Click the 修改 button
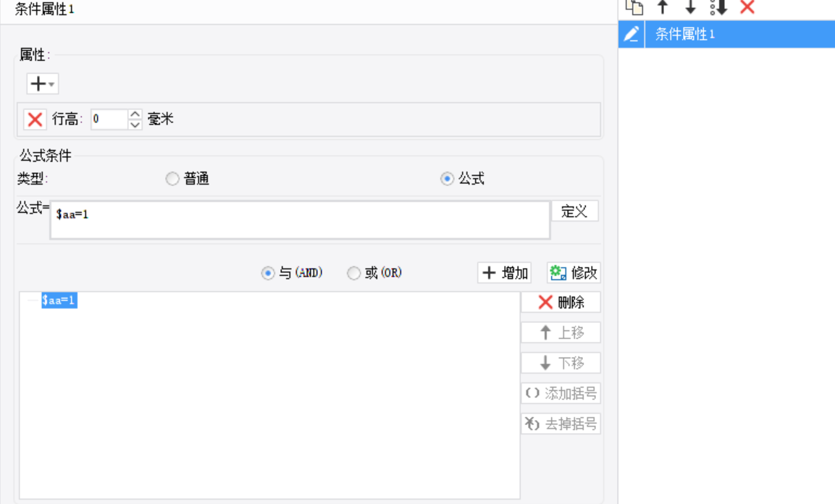835x504 pixels. pyautogui.click(x=574, y=273)
